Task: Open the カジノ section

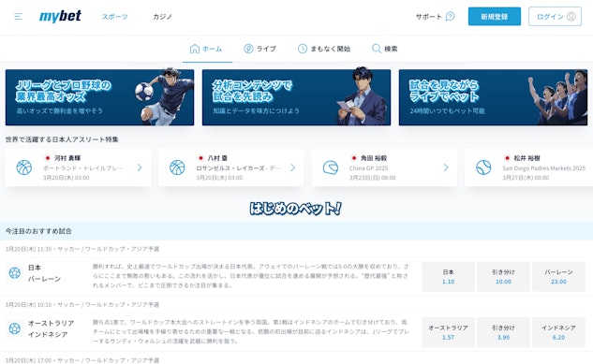Action: 163,17
